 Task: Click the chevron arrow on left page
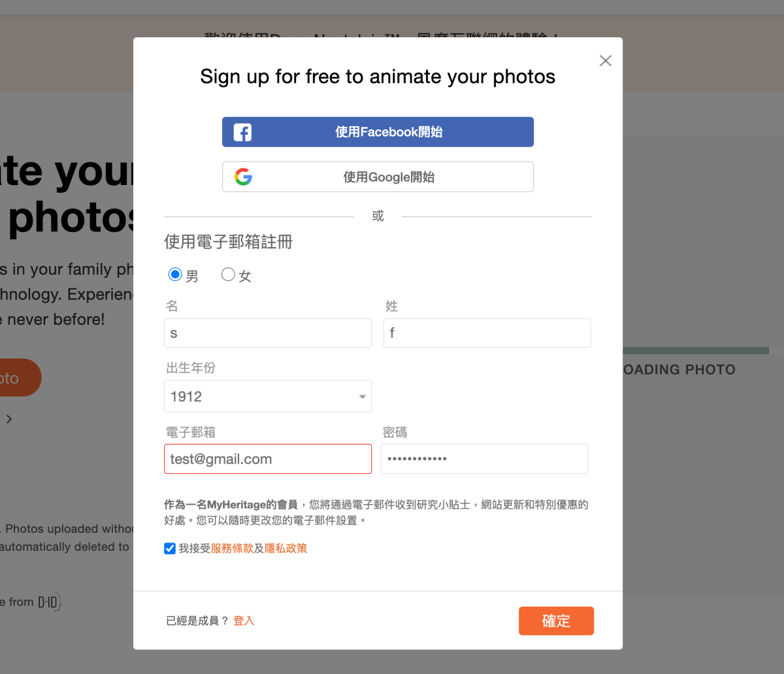(9, 419)
